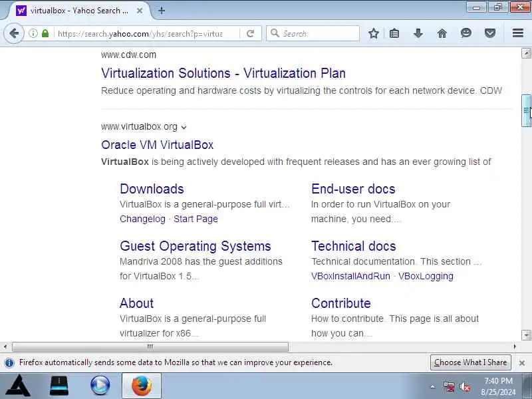Open the End-user docs sitelink
Viewport: 532px width, 399px height.
pos(353,189)
